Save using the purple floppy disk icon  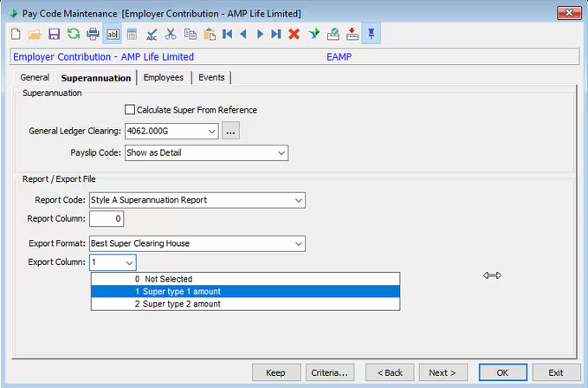point(54,34)
